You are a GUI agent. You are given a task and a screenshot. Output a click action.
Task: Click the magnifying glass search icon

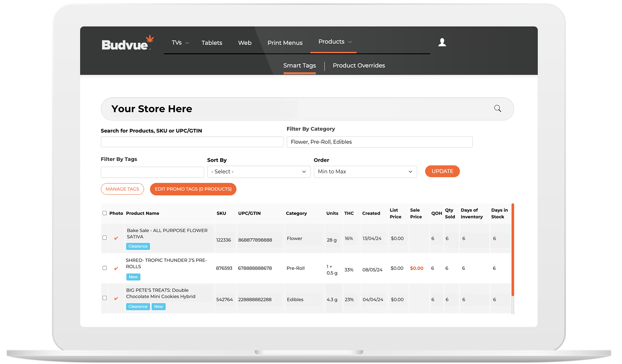498,108
